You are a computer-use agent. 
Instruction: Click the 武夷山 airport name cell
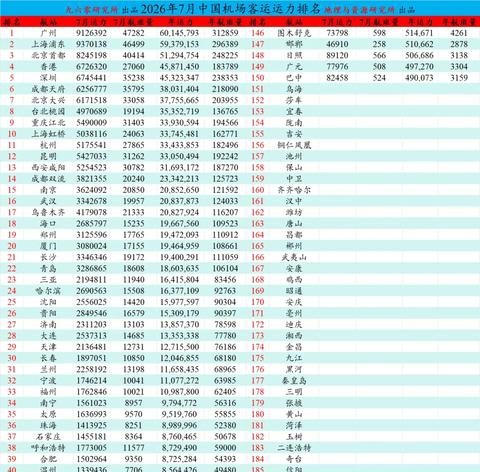point(294,257)
